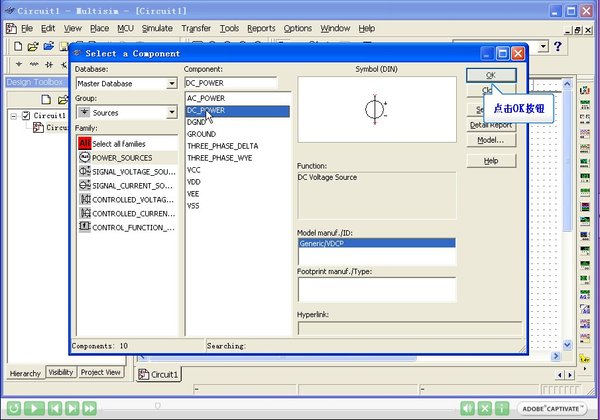Select the Four Channel Oscilloscope icon
The height and width of the screenshot is (420, 600).
(x=585, y=148)
